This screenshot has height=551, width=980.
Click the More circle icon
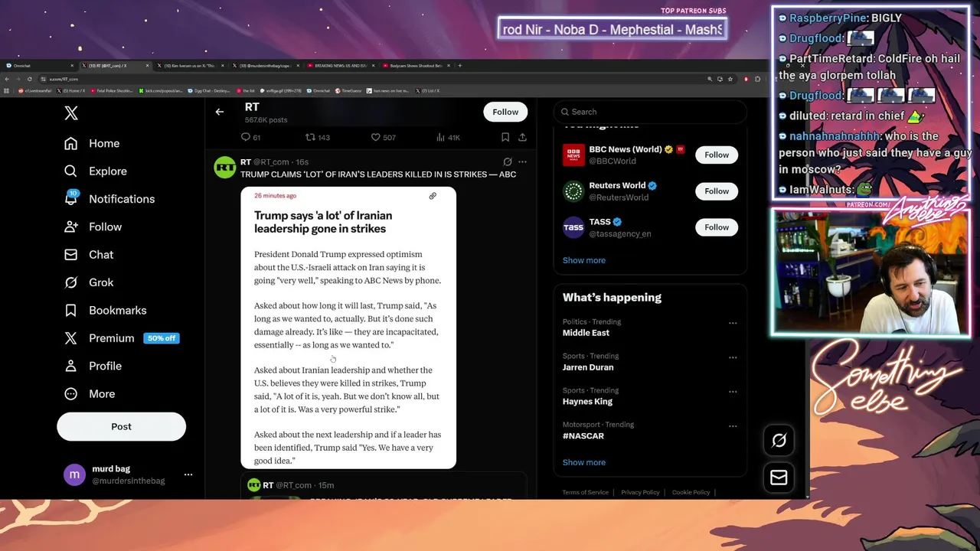pyautogui.click(x=71, y=394)
